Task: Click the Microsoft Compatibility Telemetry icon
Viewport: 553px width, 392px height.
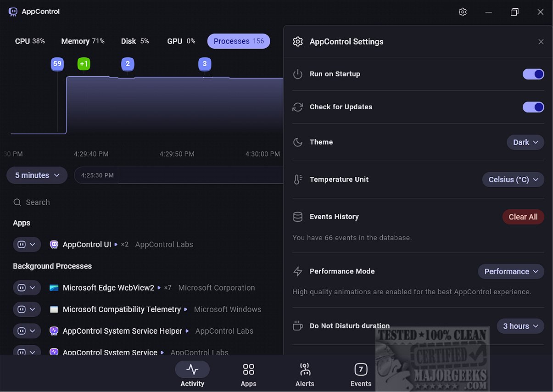Action: pos(54,309)
